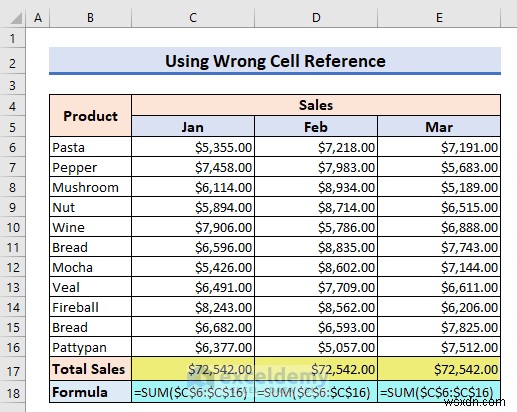Select Fireball Jan value $8,243.00
This screenshot has height=412, width=517.
[193, 307]
